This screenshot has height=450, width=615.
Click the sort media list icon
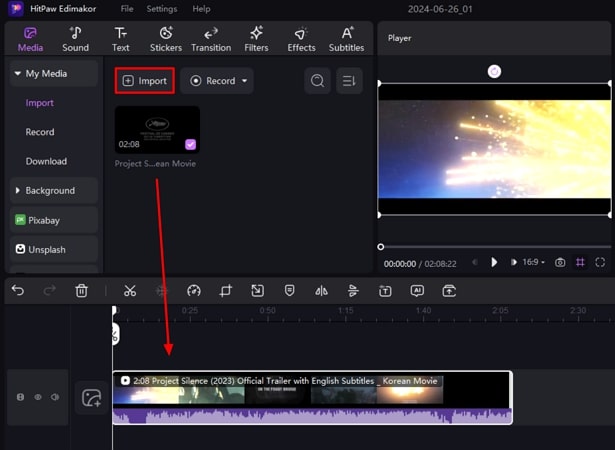tap(349, 81)
